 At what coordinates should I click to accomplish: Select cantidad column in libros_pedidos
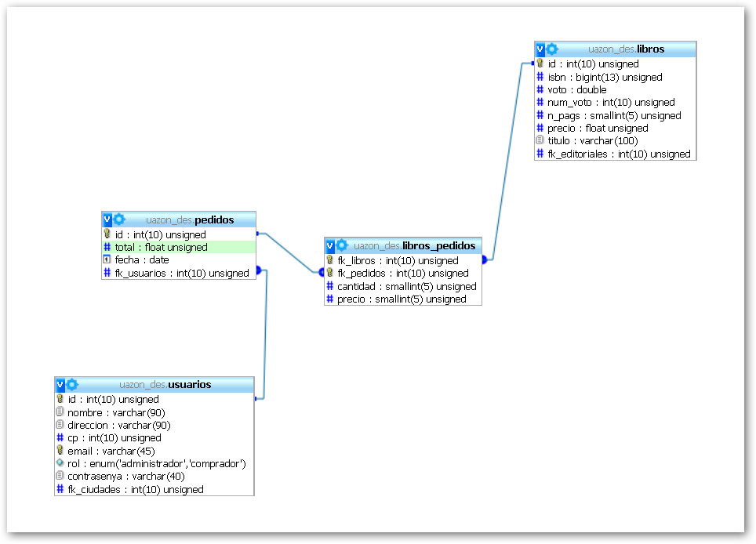[406, 286]
